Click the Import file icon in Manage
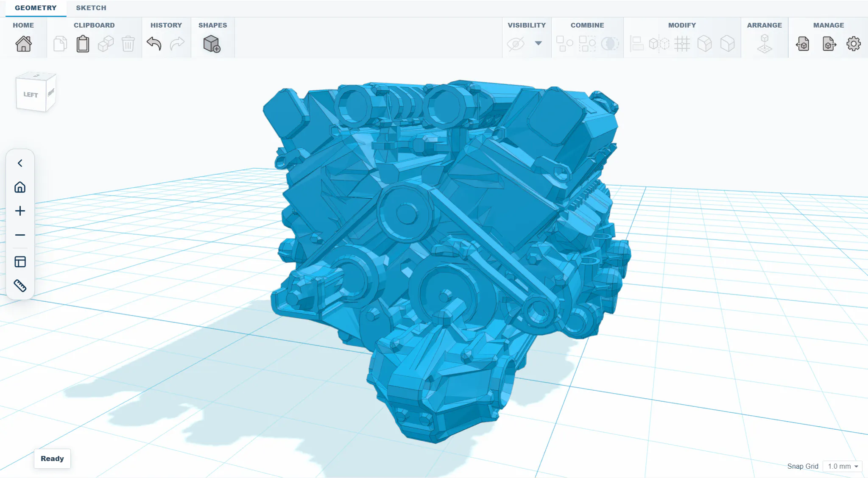This screenshot has height=478, width=868. (x=803, y=44)
